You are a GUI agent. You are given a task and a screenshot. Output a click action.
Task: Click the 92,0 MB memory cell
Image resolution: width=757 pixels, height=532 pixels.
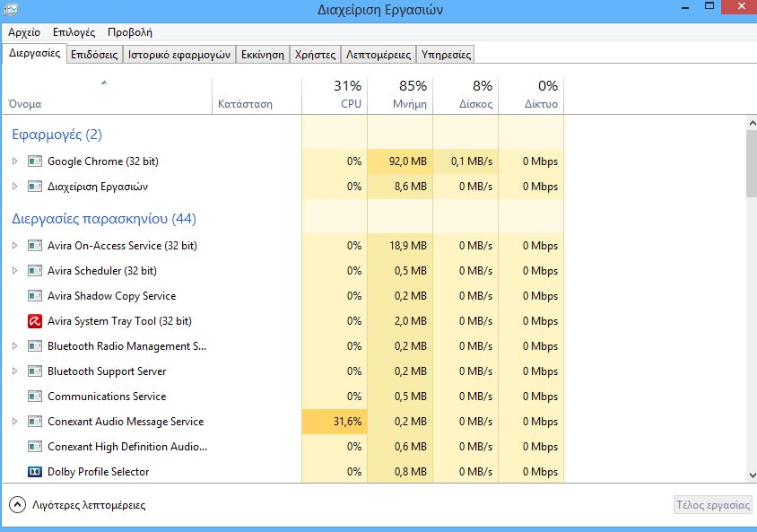400,161
